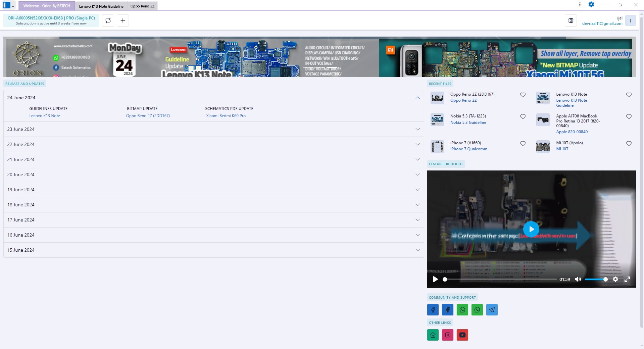
Task: Click the plus icon to add a new tab
Action: pos(122,20)
